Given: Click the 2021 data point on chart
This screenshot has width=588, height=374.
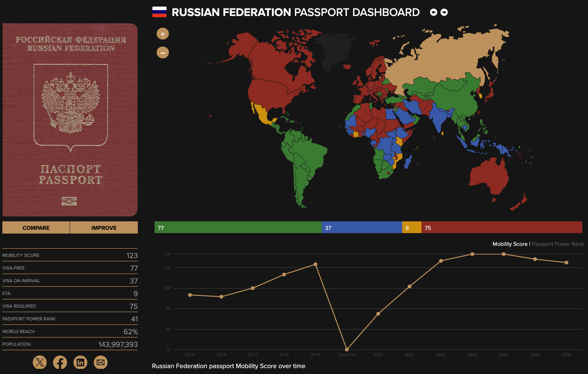Looking at the screenshot, I should click(x=409, y=286).
